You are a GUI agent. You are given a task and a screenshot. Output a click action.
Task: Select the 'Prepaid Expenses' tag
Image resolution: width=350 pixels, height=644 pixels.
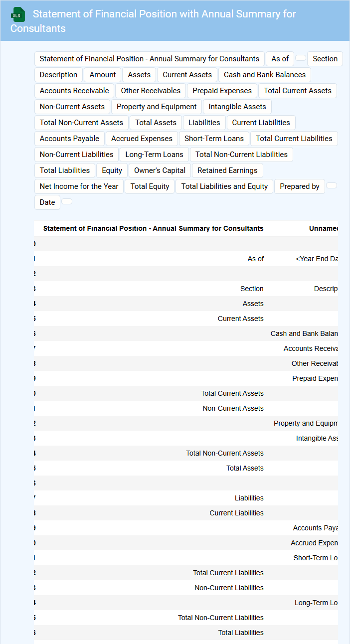pos(222,91)
